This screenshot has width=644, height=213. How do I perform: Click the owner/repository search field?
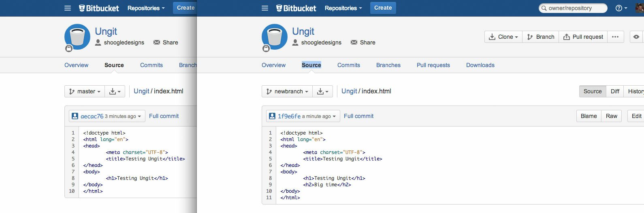(x=575, y=8)
